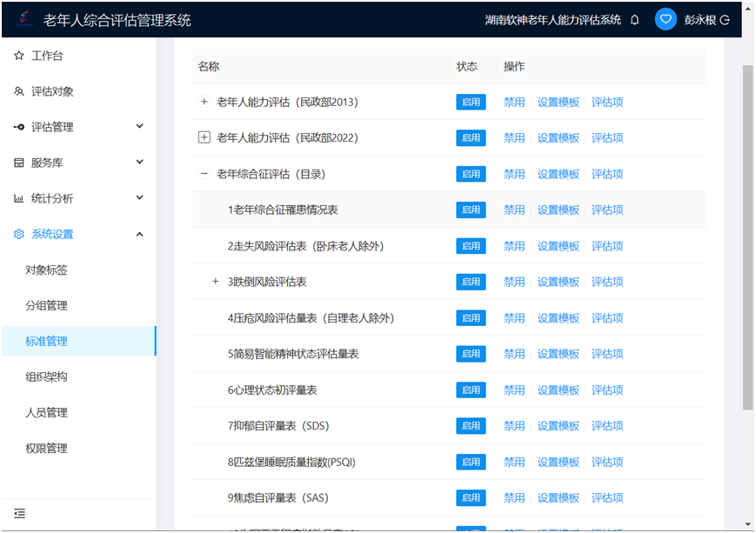
Task: Toggle 启用 status for 1老年综合征罹患情况表
Action: 471,210
